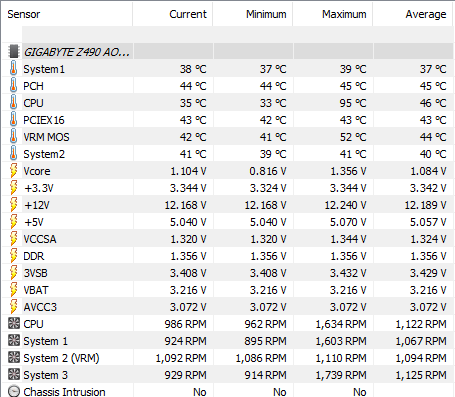This screenshot has width=455, height=397.
Task: Click the VRM MOS thermometer icon
Action: (x=13, y=136)
